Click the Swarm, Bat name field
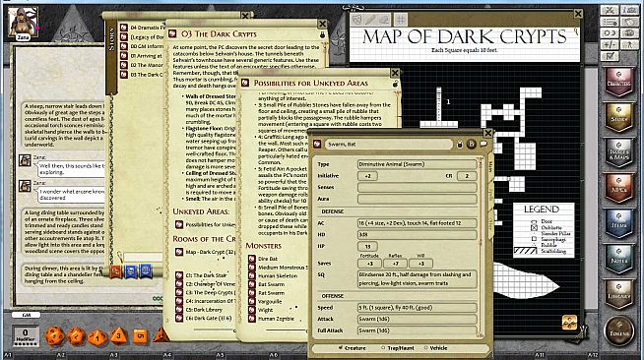This screenshot has height=360, width=644. point(389,144)
